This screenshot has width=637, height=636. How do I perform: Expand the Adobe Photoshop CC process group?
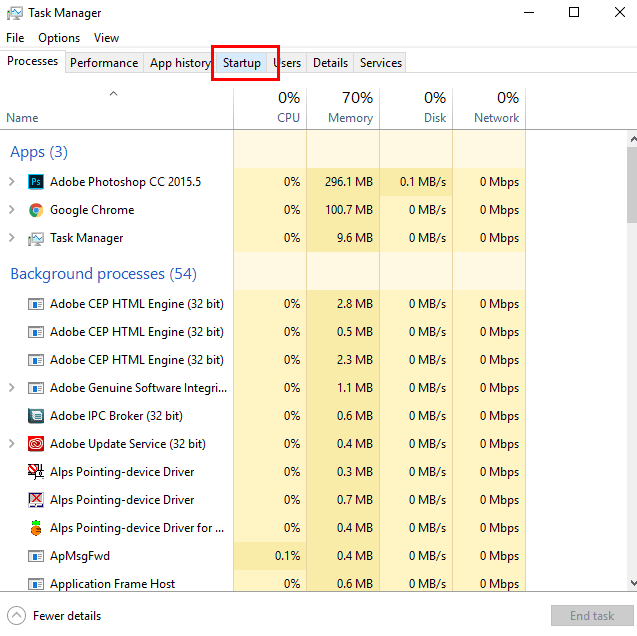pyautogui.click(x=12, y=182)
